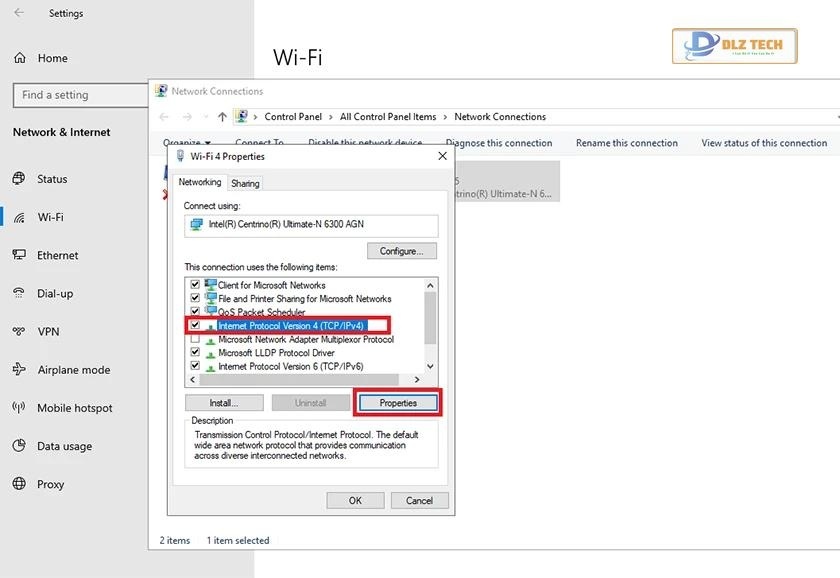Image resolution: width=840 pixels, height=578 pixels.
Task: Enable Microsoft Network Adapter Multiplexor Protocol checkbox
Action: [x=195, y=339]
